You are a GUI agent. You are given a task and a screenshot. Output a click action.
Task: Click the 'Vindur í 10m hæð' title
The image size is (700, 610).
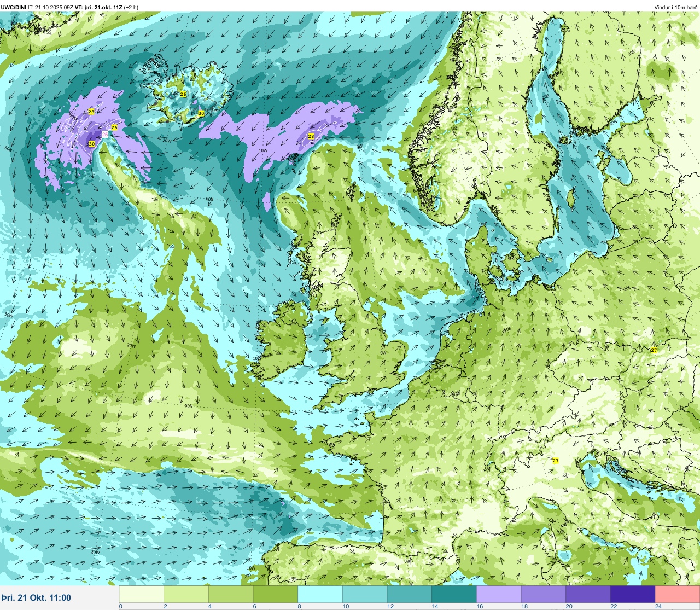pyautogui.click(x=675, y=7)
